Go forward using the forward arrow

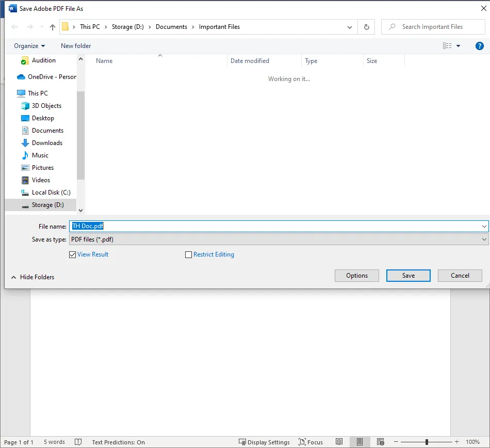[30, 27]
